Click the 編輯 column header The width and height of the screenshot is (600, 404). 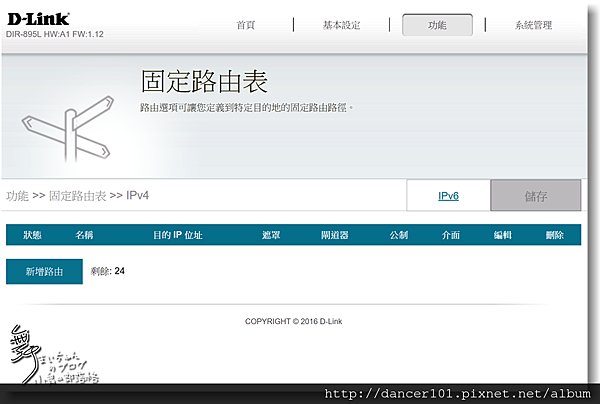pos(502,235)
